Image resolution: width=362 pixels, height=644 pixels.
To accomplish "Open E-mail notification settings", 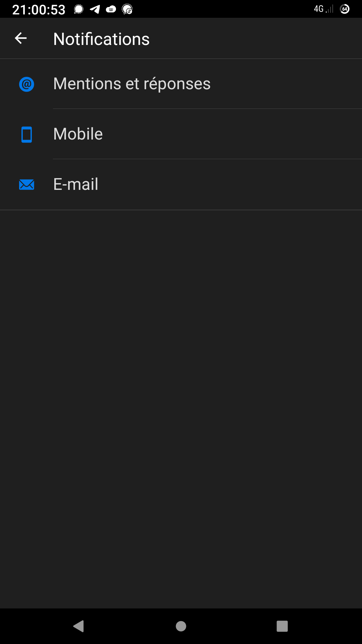I will 181,184.
